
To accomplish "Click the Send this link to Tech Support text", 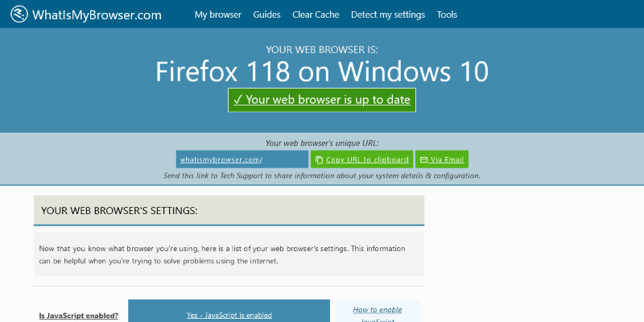I will [x=322, y=175].
